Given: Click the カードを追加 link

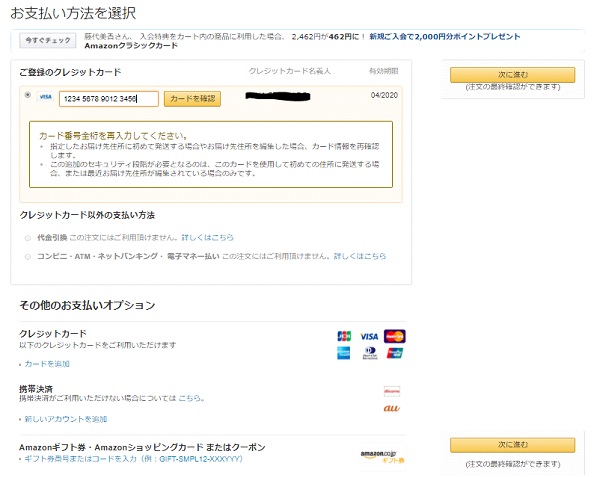Looking at the screenshot, I should tap(47, 364).
